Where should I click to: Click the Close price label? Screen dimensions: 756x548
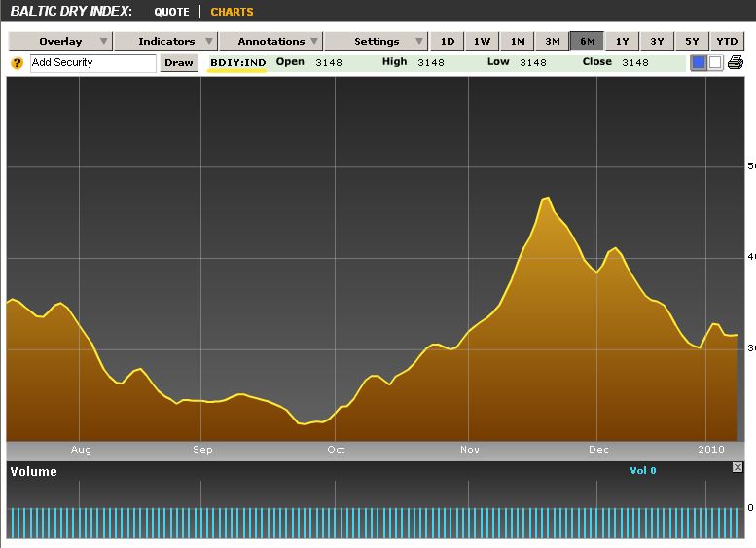596,61
